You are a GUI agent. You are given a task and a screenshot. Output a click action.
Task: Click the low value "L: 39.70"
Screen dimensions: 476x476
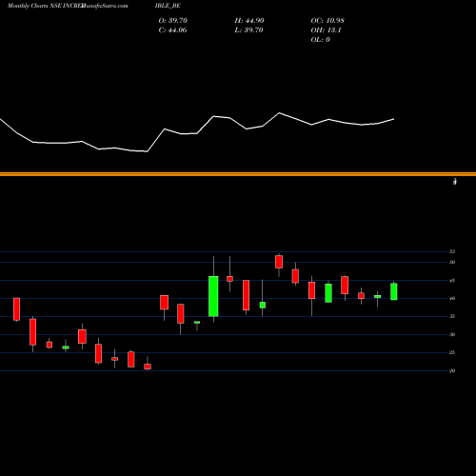click(x=248, y=30)
